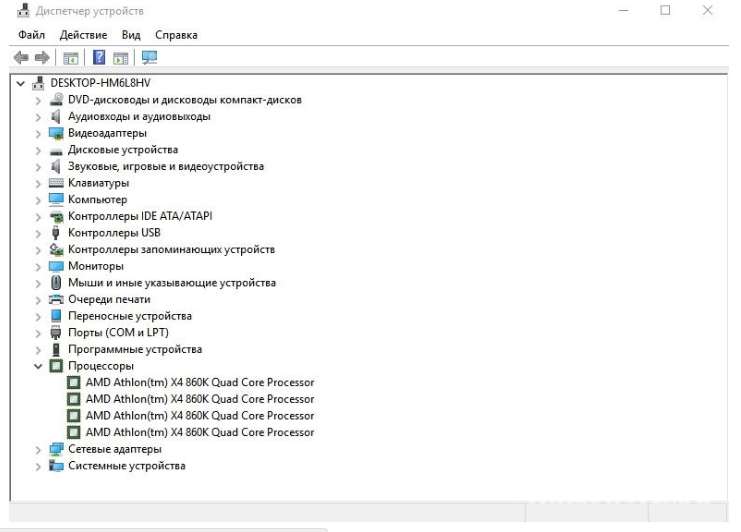This screenshot has height=532, width=741.
Task: Toggle the console tree toolbar icon
Action: click(71, 58)
